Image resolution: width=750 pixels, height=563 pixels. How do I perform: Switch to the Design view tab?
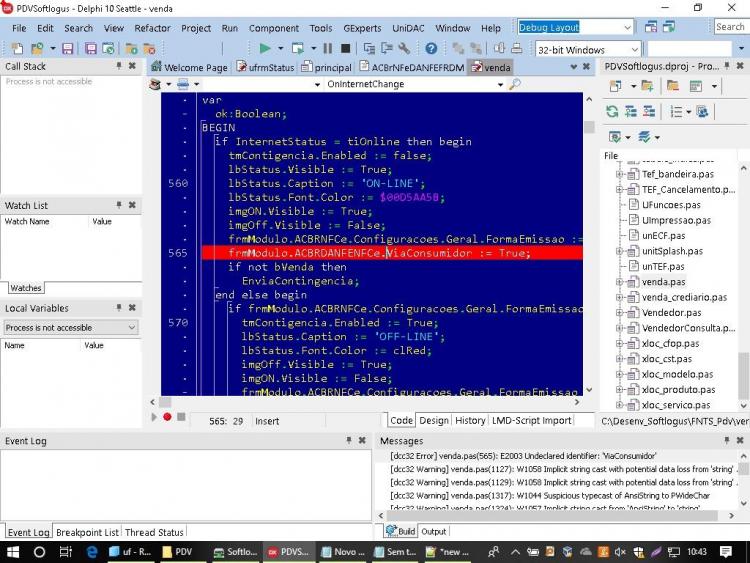click(x=433, y=420)
